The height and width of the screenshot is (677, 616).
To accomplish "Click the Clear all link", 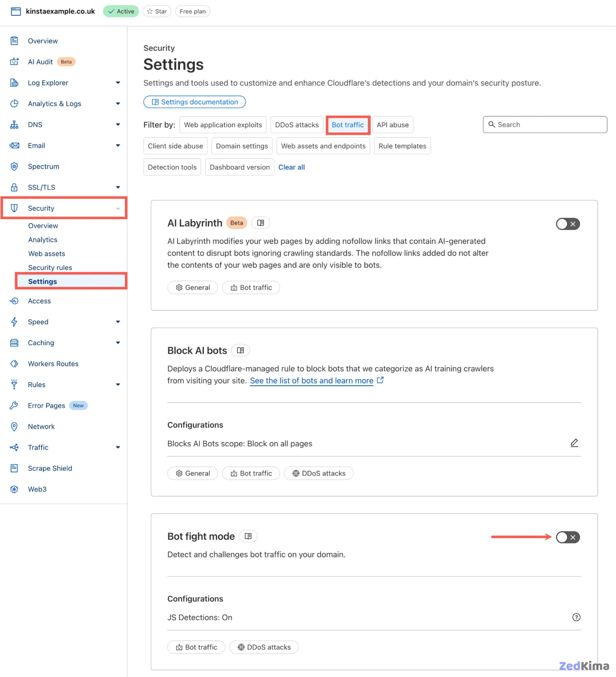I will (x=291, y=167).
